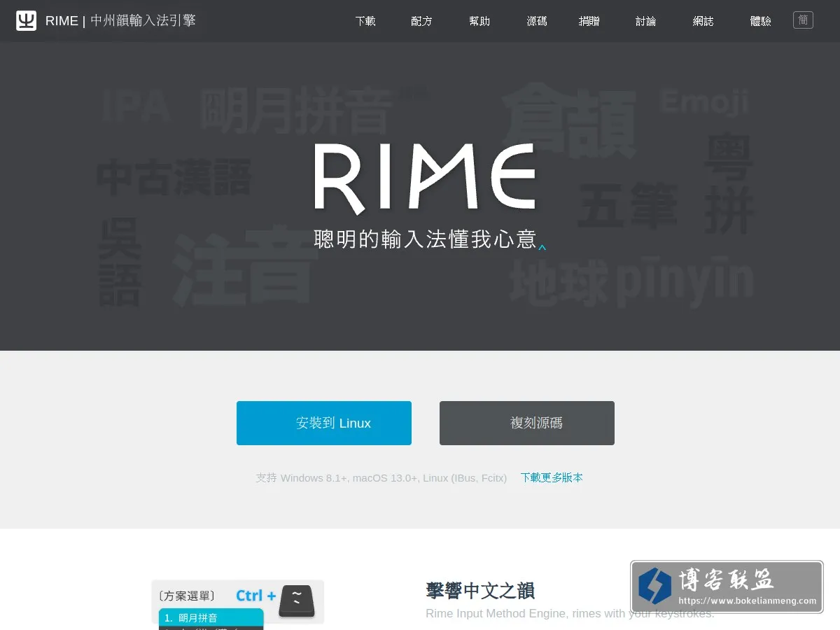The image size is (840, 630).
Task: Click the RIME logo icon in the header
Action: 26,21
